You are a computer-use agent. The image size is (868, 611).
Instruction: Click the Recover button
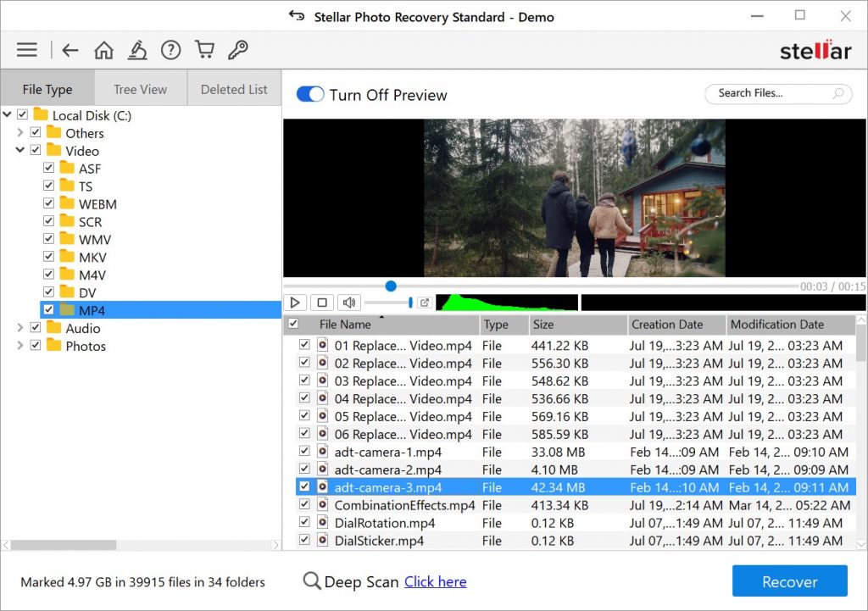(x=789, y=581)
